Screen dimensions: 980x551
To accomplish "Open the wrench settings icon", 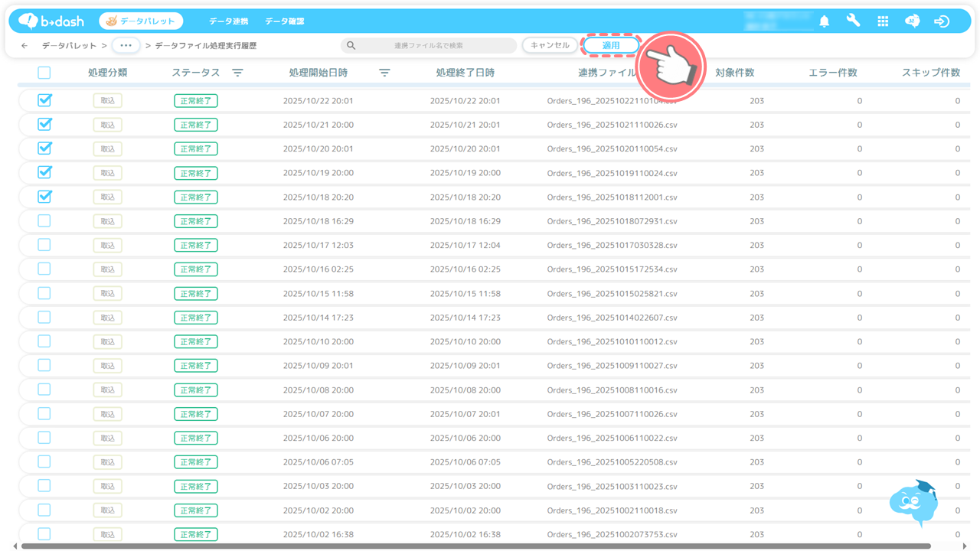I will coord(853,21).
